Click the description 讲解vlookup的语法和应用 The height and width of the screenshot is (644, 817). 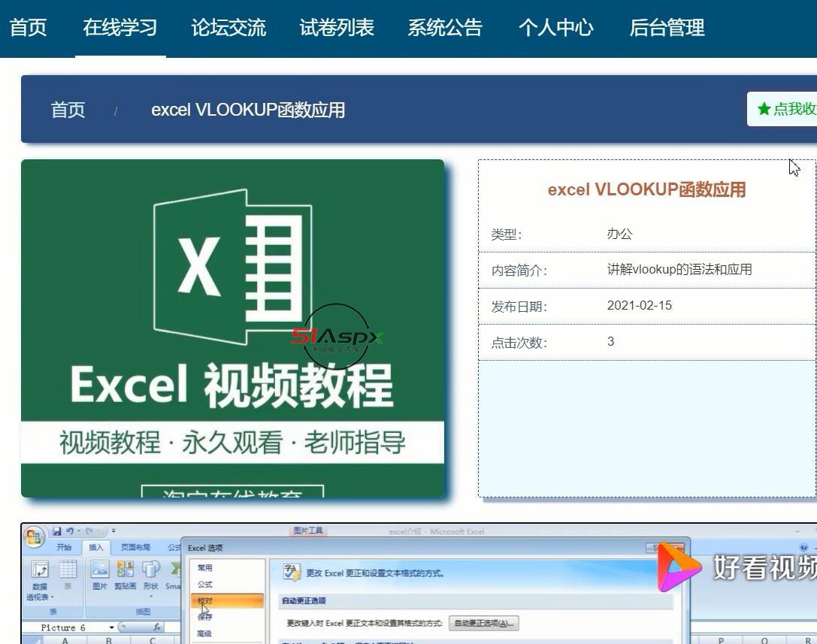679,269
